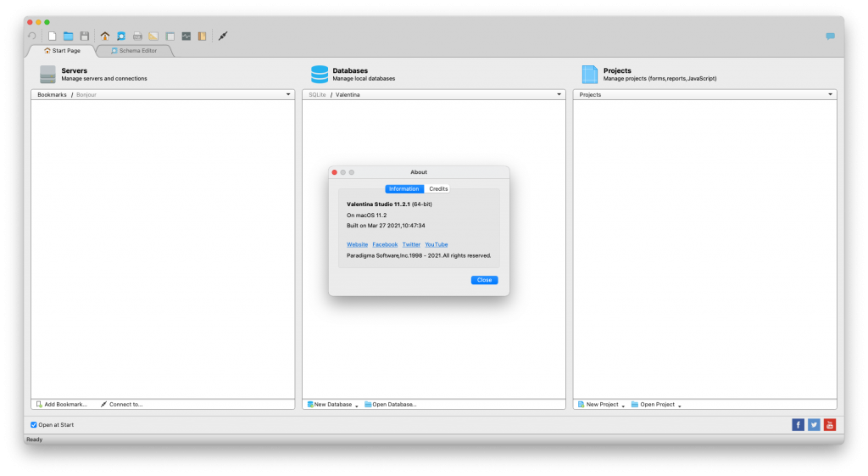
Task: Click Open Database... button
Action: coord(390,405)
